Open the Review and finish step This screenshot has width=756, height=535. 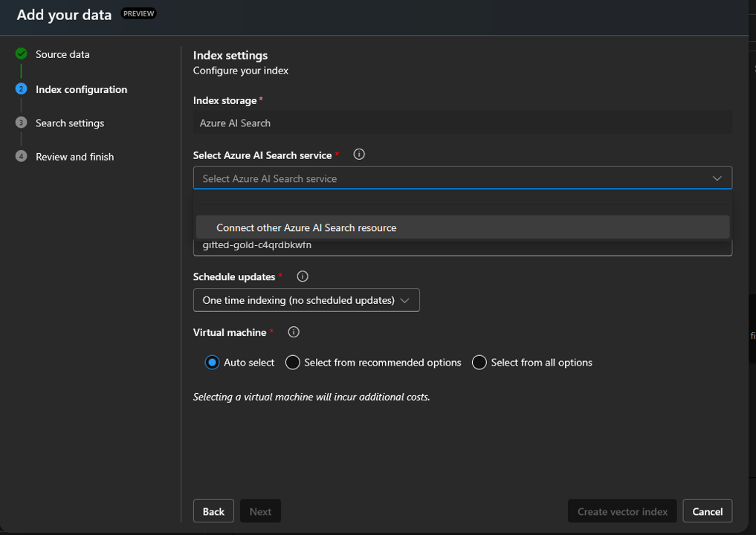75,156
